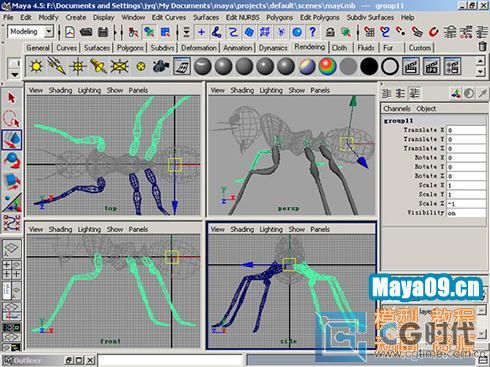Screen dimensions: 490x367
Task: Assign the ramp rainbow shader ball
Action: pyautogui.click(x=327, y=66)
